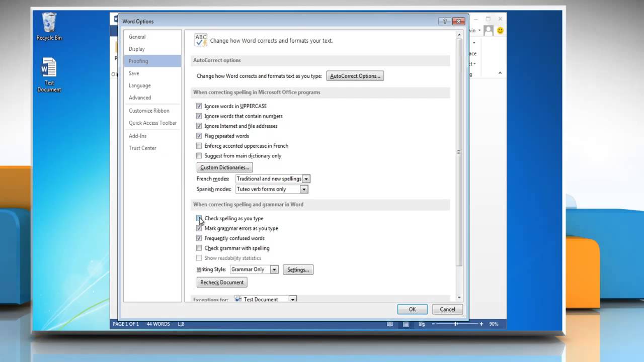Click the Custom Dictionaries button
The width and height of the screenshot is (644, 362).
224,167
